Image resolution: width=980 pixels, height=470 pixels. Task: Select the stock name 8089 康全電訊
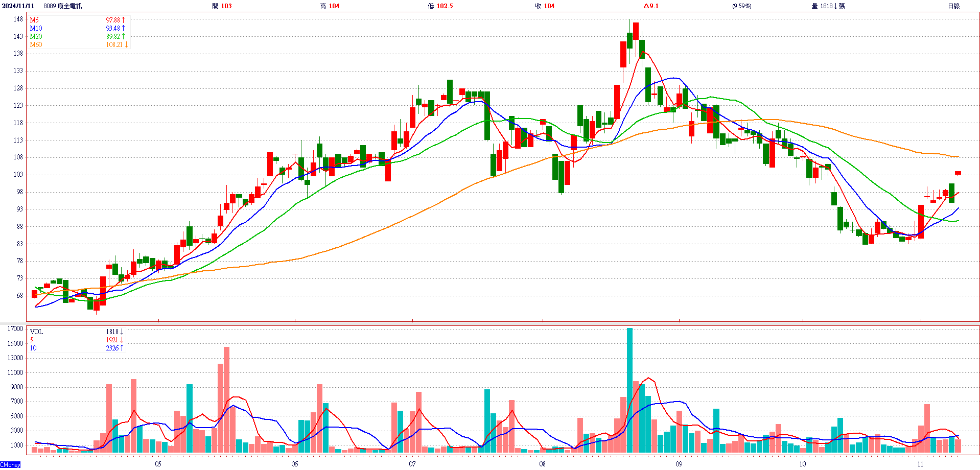point(62,6)
